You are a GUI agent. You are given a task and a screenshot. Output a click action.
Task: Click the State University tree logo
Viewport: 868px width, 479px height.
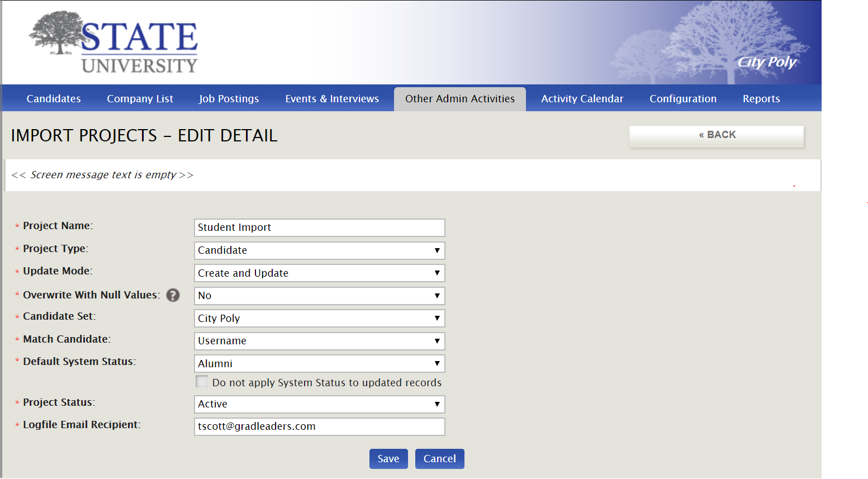pos(113,42)
